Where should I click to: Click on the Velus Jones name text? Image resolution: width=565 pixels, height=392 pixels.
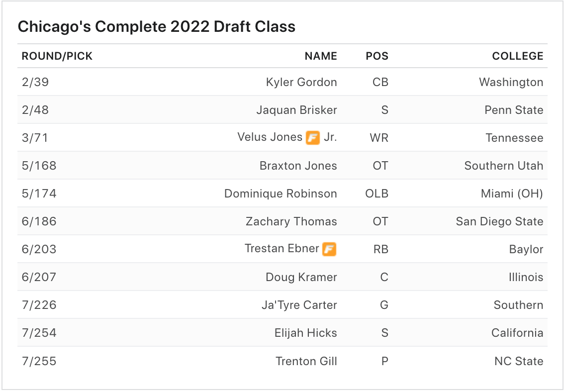pos(270,137)
